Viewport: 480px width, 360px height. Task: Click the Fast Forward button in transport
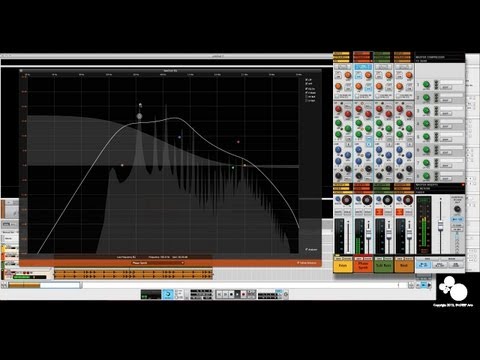[x=225, y=294]
